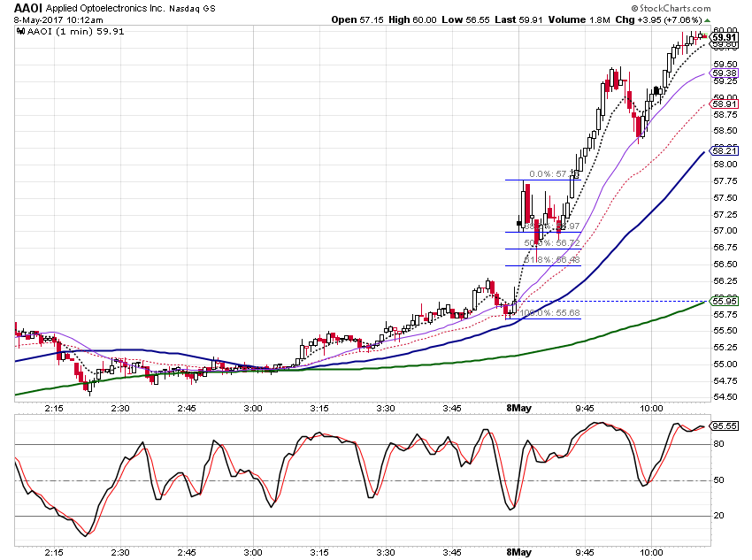Screen dimensions: 752x560
Task: Click the AAOI (1 min) 59.91 legend text
Action: click(x=76, y=32)
